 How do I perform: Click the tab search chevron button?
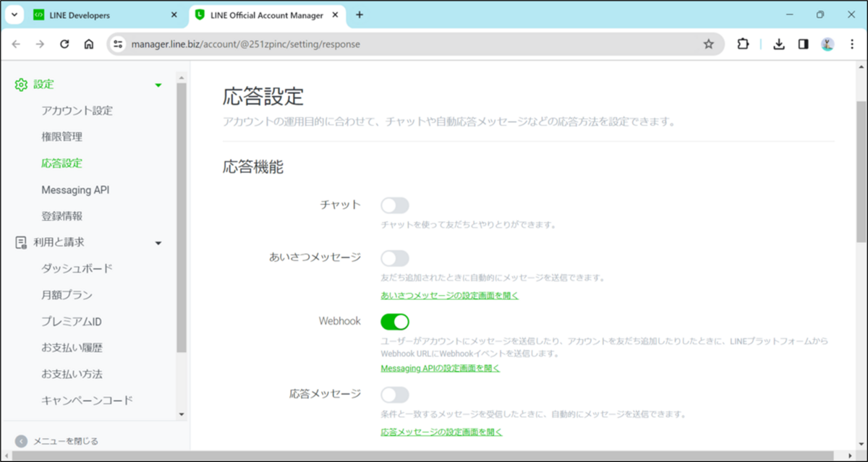[x=14, y=14]
